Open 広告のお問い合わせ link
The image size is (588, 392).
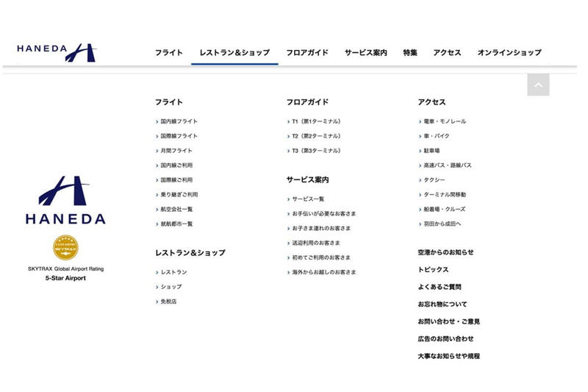(445, 338)
